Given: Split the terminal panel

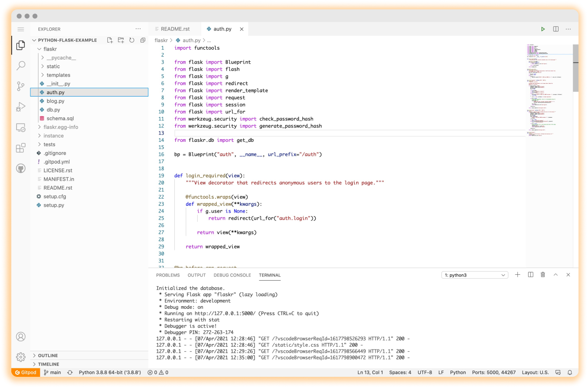Looking at the screenshot, I should tap(530, 275).
